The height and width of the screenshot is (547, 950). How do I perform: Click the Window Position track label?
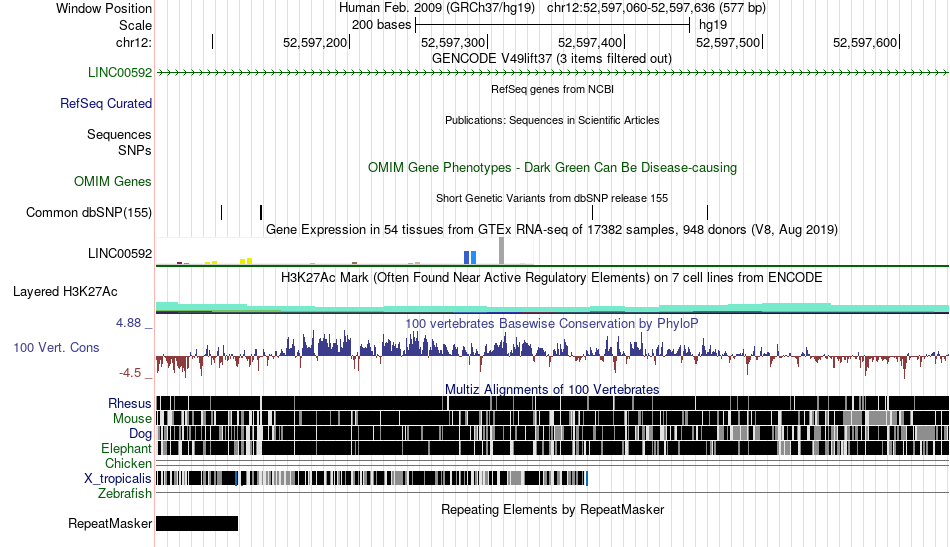104,8
